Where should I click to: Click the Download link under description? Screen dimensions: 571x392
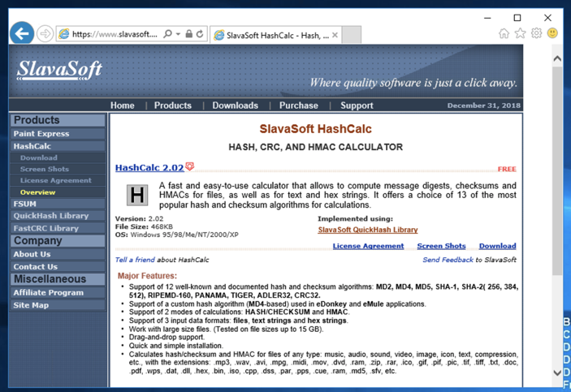[x=497, y=246]
